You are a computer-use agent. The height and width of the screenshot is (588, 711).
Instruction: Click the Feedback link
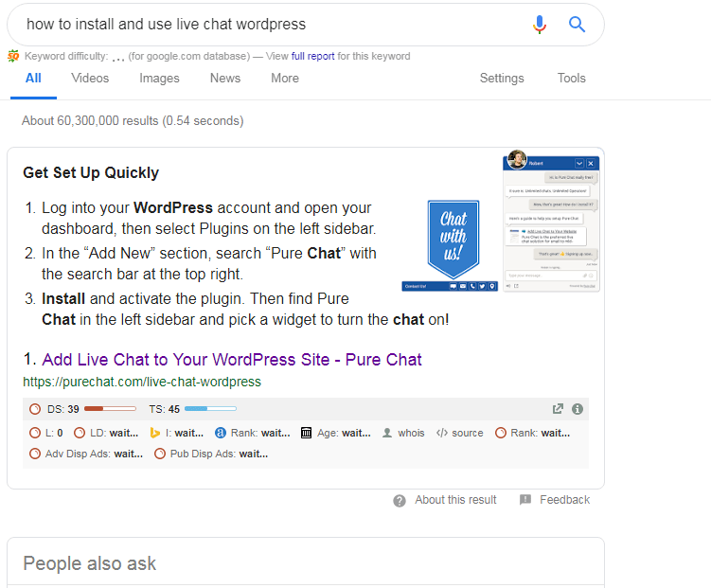(564, 500)
